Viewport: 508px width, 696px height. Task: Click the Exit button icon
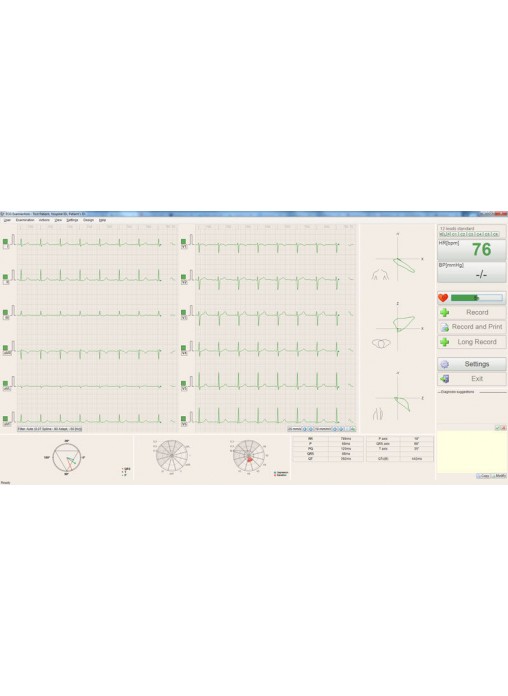(444, 379)
